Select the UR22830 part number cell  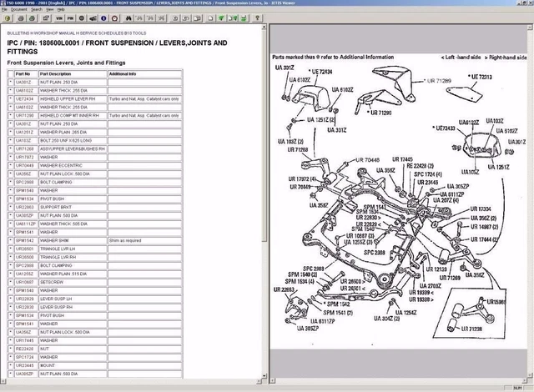pyautogui.click(x=26, y=307)
